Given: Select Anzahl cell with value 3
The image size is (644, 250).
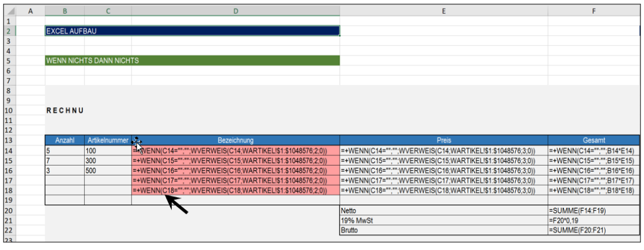Looking at the screenshot, I should click(x=65, y=170).
